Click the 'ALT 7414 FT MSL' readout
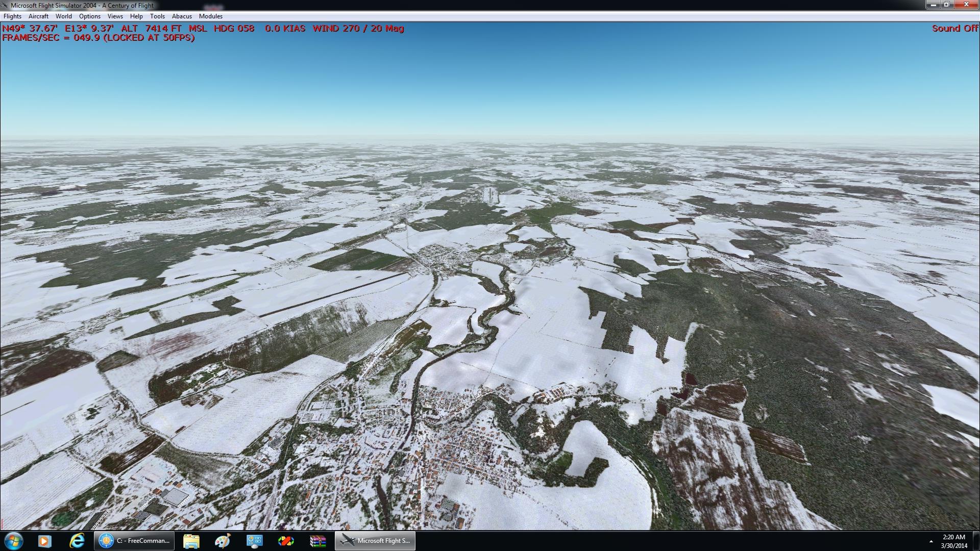This screenshot has width=980, height=551. point(164,29)
